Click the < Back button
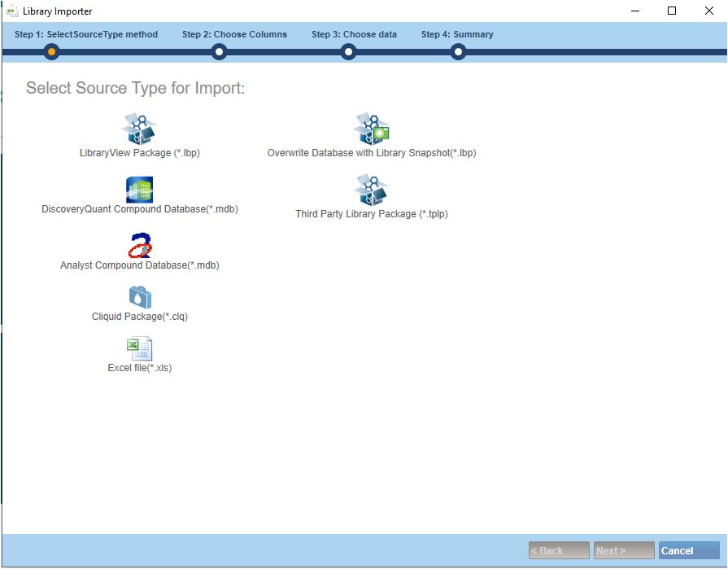 pos(559,551)
